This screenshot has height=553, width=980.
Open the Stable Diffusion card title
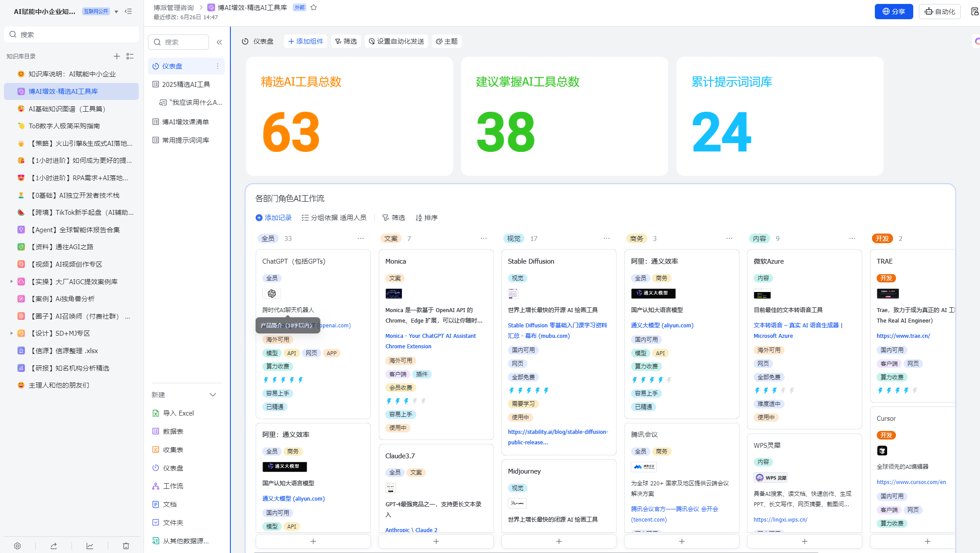tap(531, 261)
